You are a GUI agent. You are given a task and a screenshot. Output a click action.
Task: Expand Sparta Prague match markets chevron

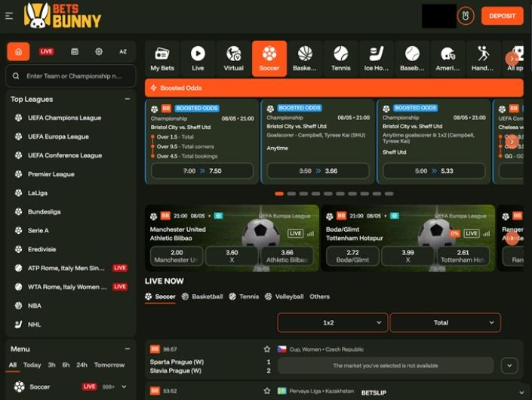[509, 366]
